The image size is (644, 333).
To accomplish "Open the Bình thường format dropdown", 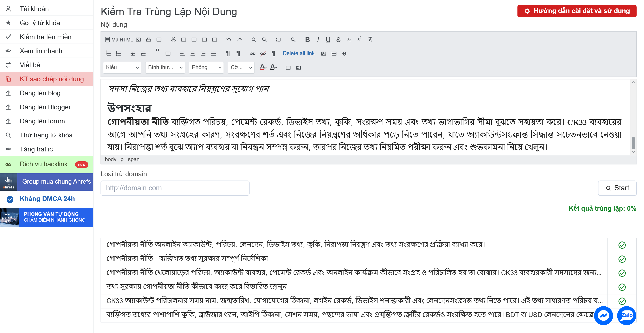I will 165,67.
